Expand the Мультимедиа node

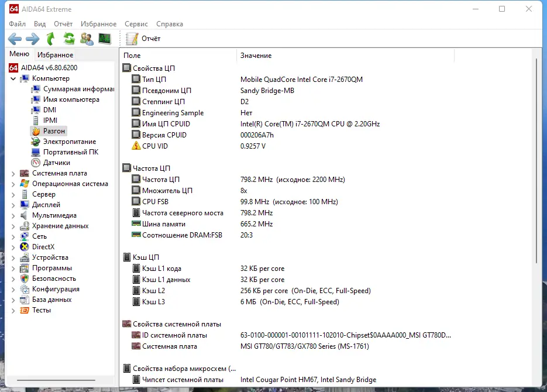13,215
